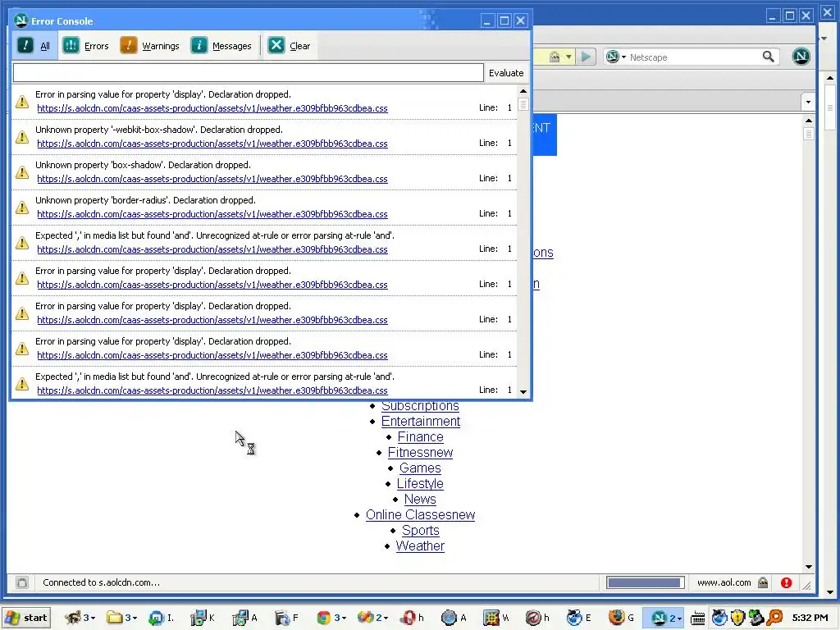
Task: Filter console to Errors only
Action: [x=85, y=46]
